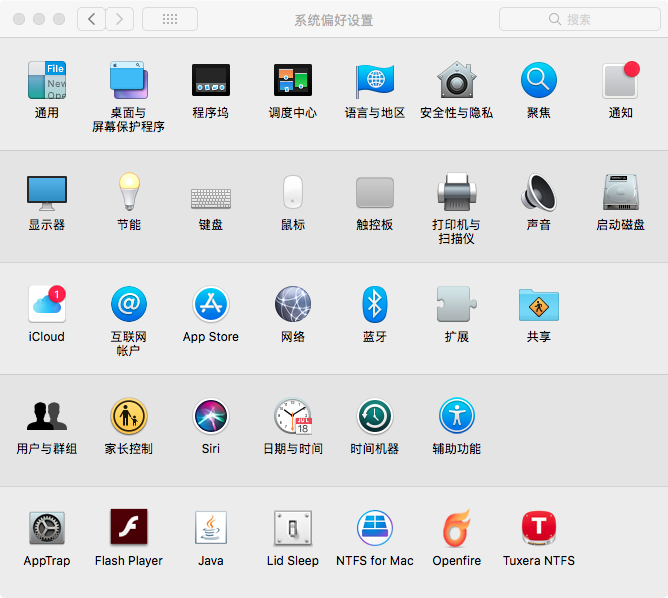Click the window zoom button in title bar
This screenshot has height=598, width=668.
pos(59,19)
